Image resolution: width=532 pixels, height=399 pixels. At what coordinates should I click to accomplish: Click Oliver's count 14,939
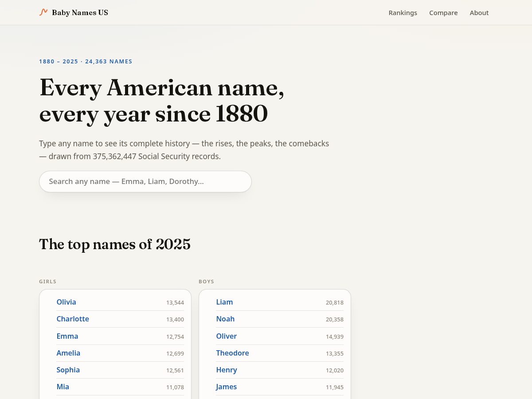(335, 336)
